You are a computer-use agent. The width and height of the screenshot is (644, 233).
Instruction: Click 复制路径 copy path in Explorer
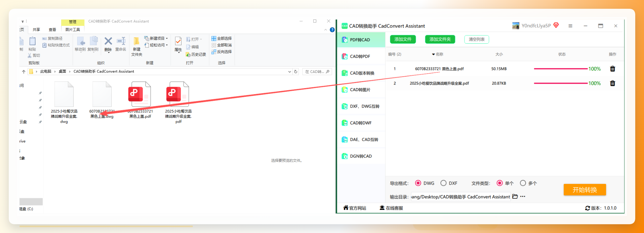[52, 39]
